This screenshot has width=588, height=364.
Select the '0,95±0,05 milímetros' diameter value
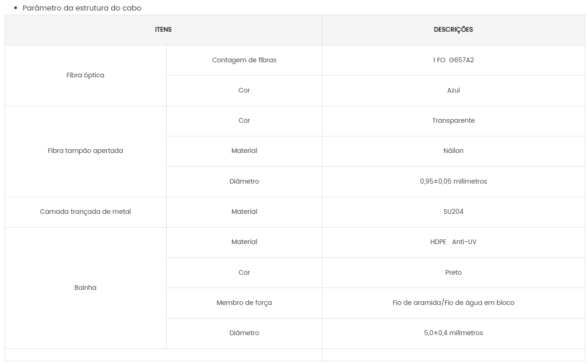[453, 181]
